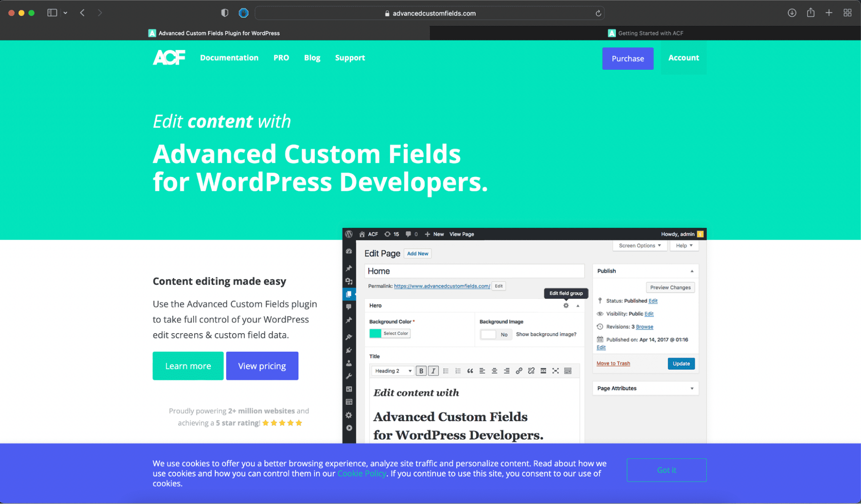This screenshot has width=861, height=504.
Task: Click the privacy shield icon
Action: coord(224,13)
